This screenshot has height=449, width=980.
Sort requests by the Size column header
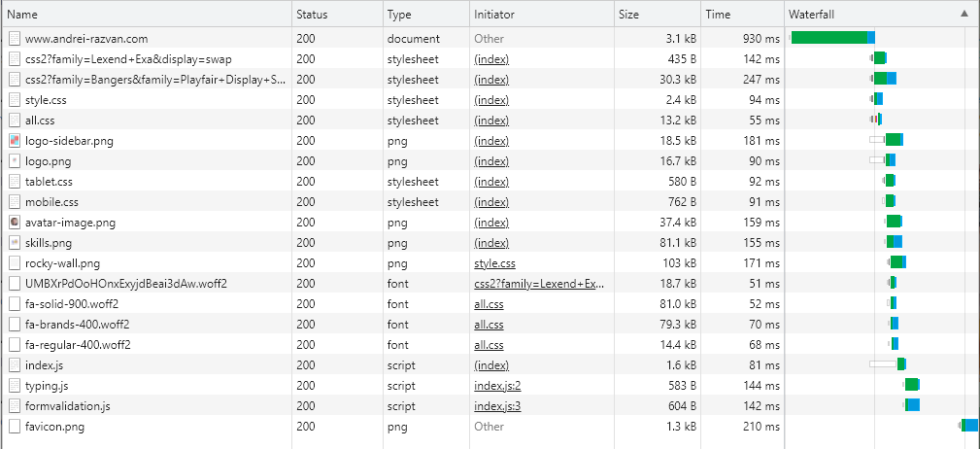click(629, 15)
